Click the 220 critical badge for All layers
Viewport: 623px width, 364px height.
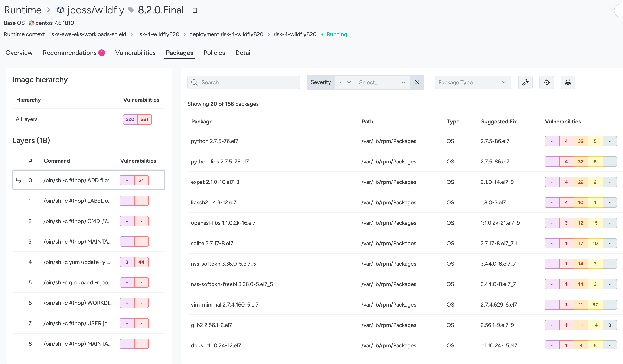pyautogui.click(x=130, y=119)
